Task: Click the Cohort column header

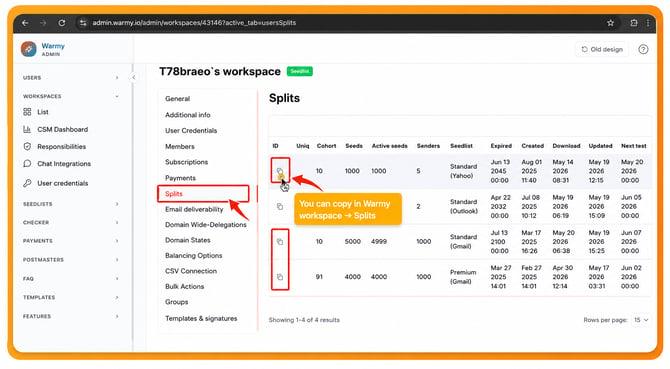Action: [326, 146]
